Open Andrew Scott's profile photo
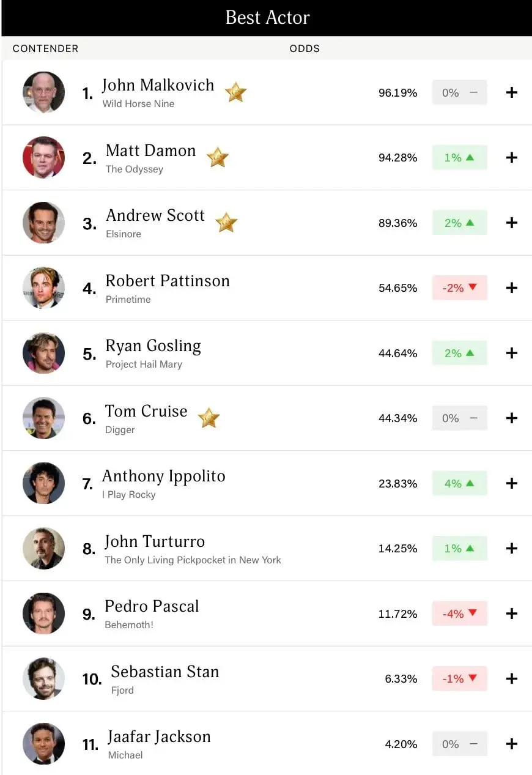The image size is (532, 775). 43,223
